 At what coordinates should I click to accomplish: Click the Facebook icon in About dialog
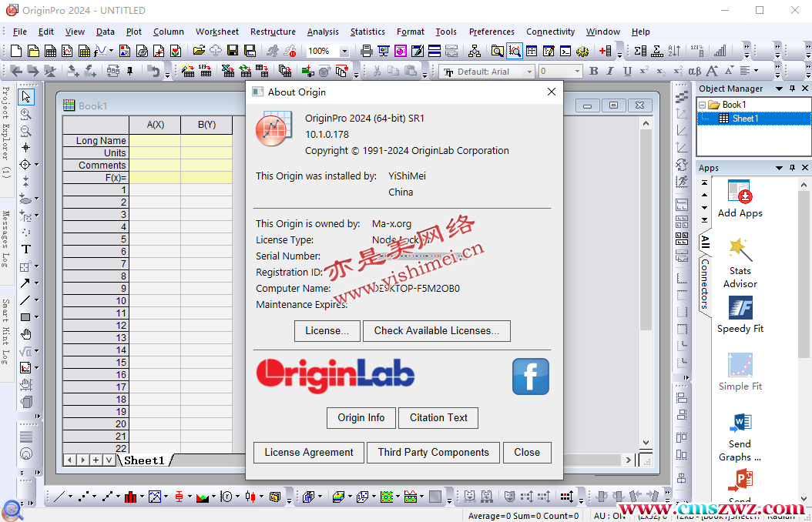point(530,376)
